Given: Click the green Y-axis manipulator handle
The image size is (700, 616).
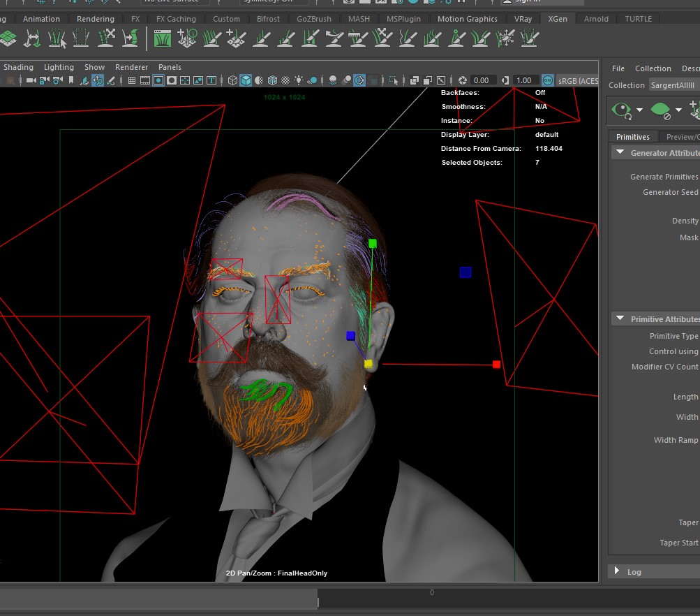Looking at the screenshot, I should [x=373, y=244].
